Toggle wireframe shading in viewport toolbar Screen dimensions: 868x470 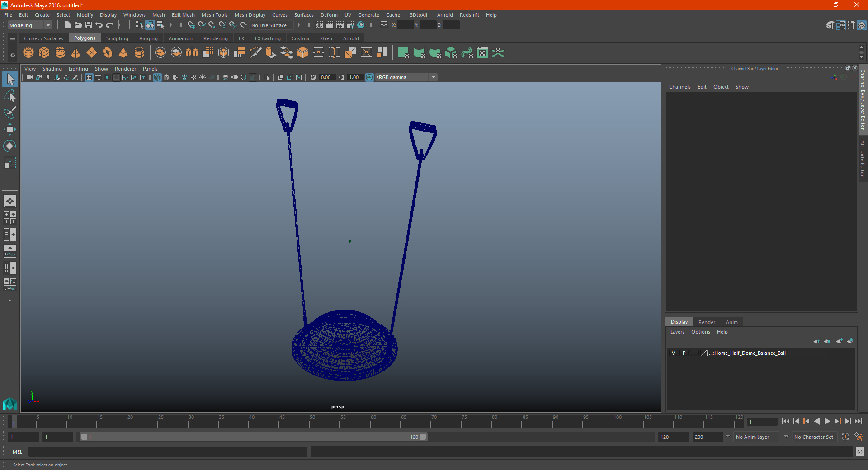click(x=157, y=77)
